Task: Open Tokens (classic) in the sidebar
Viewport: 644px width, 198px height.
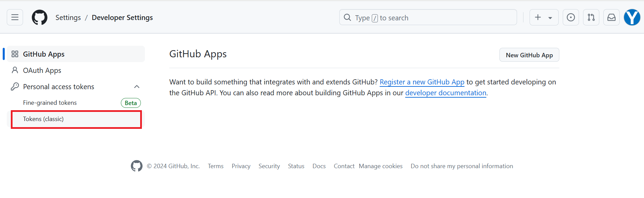Action: [43, 119]
